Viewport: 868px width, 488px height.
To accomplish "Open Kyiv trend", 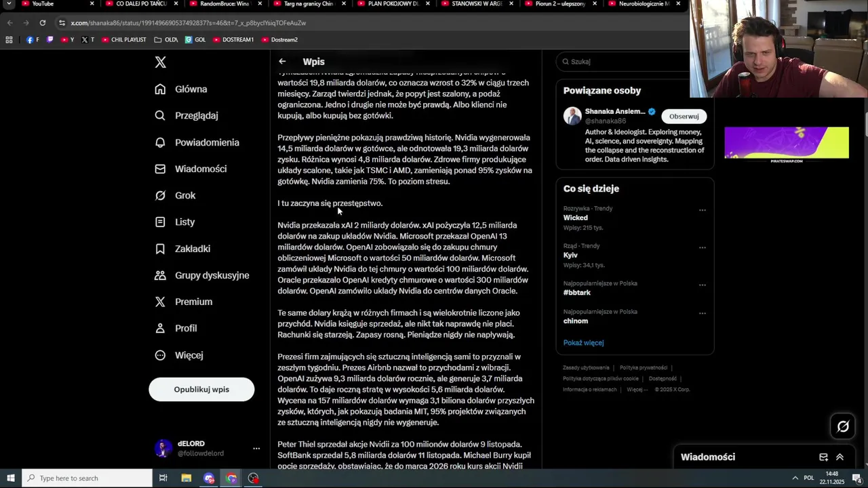I will coord(570,256).
